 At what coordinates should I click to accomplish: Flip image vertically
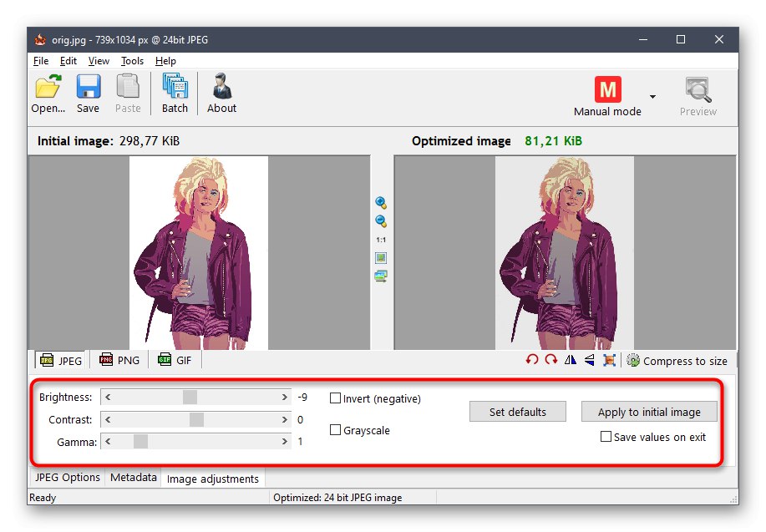(x=590, y=360)
